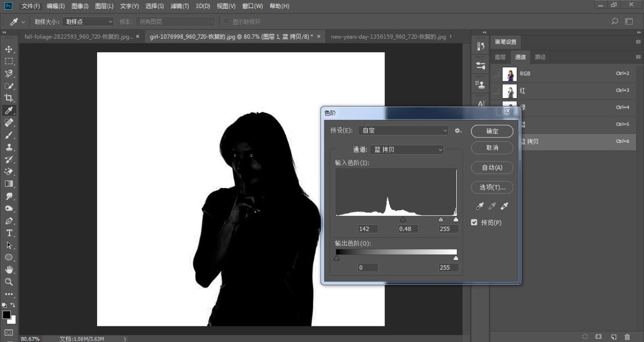Open the preset options gear in Levels
Image resolution: width=644 pixels, height=342 pixels.
pos(458,130)
